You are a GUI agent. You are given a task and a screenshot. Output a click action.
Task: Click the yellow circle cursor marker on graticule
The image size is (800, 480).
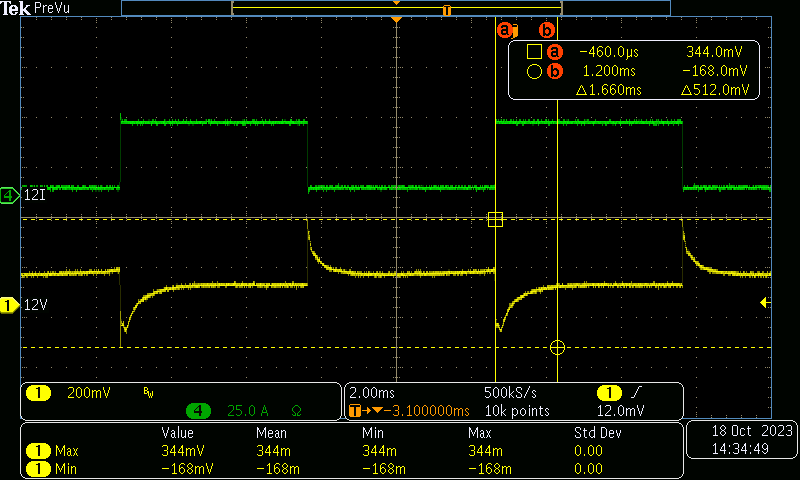pos(558,347)
